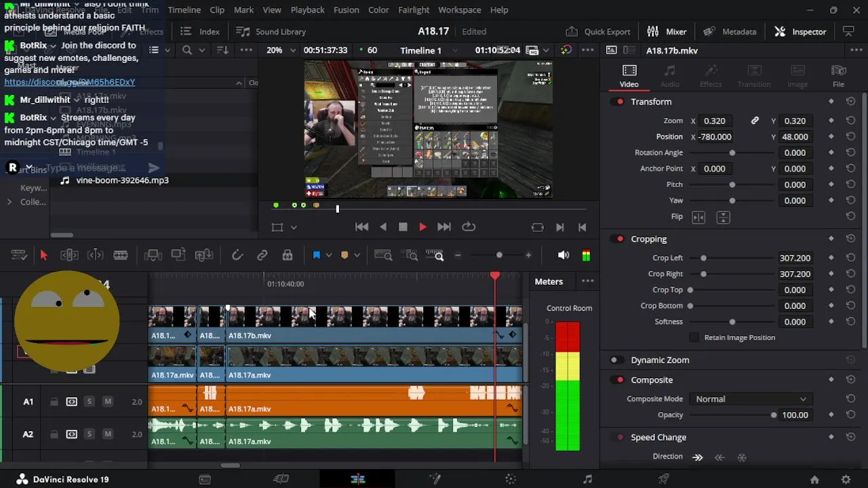This screenshot has width=868, height=488.
Task: Activate the Trim Edit Mode tool
Action: click(x=69, y=256)
